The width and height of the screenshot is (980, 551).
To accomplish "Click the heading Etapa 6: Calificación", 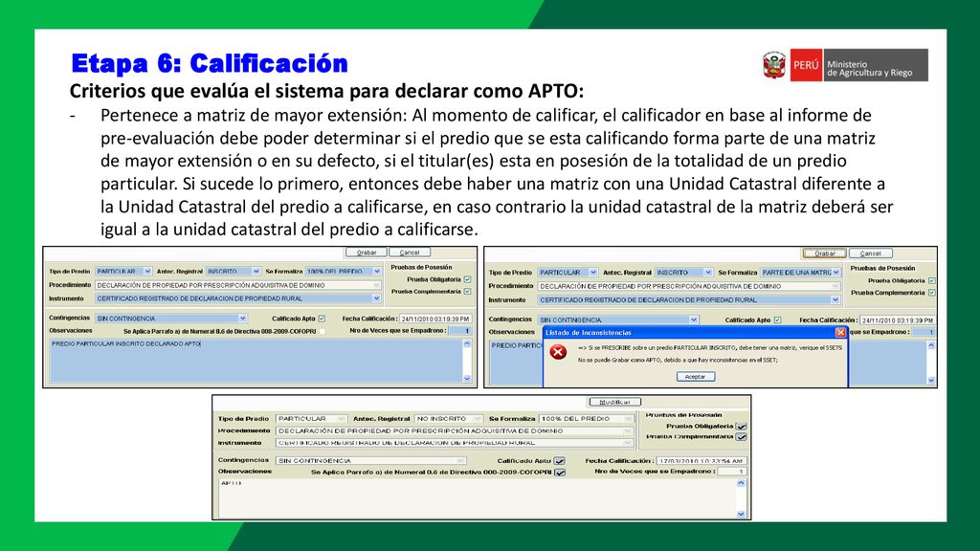I will tap(210, 64).
